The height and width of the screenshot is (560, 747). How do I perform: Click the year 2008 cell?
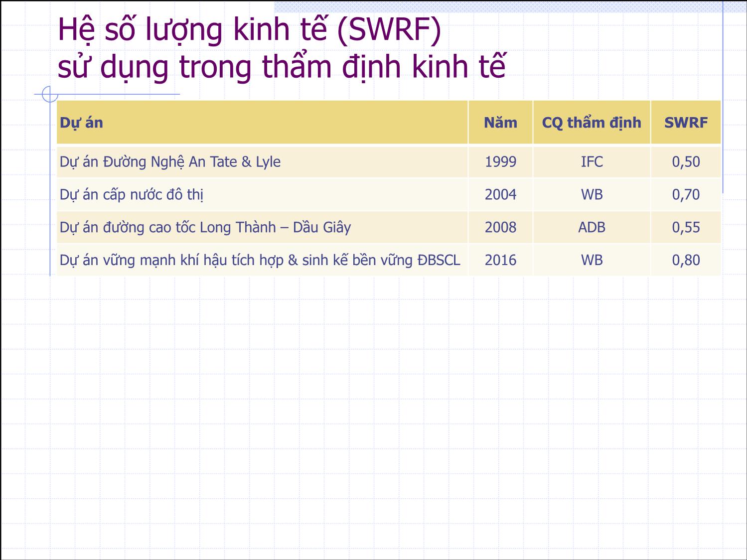[500, 227]
